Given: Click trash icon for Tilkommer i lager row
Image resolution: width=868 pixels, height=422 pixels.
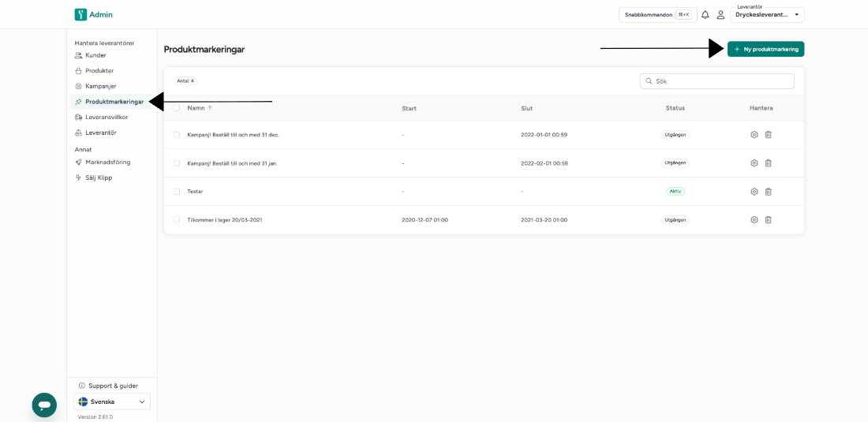Looking at the screenshot, I should (769, 219).
